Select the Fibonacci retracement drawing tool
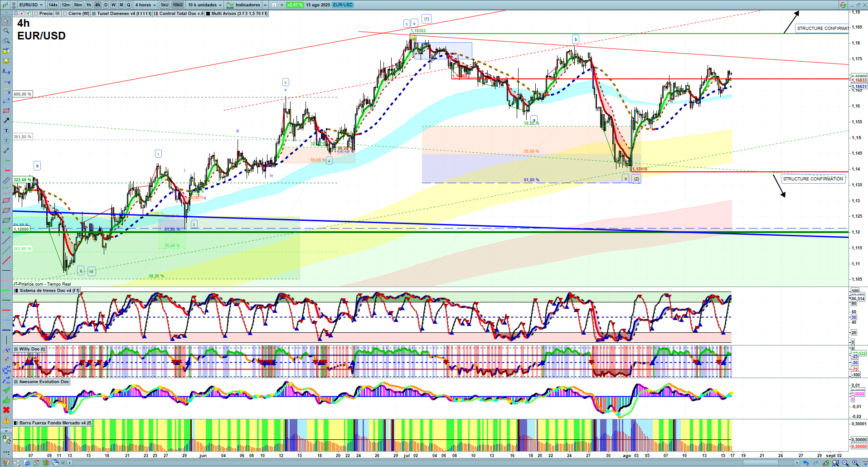Image resolution: width=868 pixels, height=467 pixels. (6, 91)
